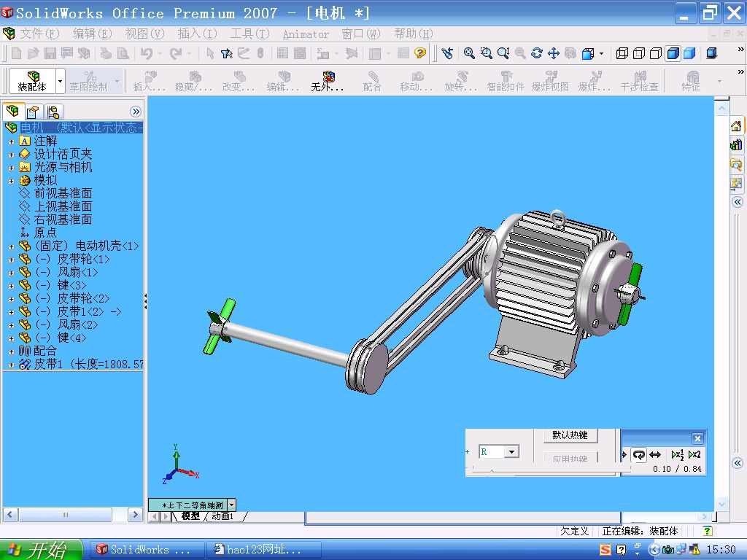
Task: Open the ConfigurationManager tab icon
Action: 53,112
